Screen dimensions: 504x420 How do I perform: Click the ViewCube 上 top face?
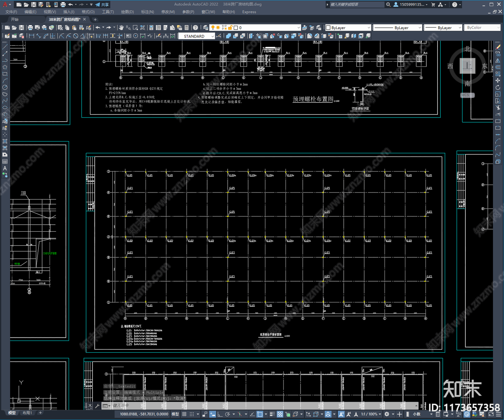point(467,66)
